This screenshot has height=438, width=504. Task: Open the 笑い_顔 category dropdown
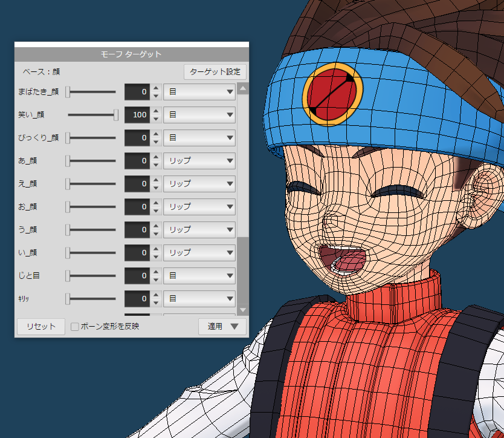pyautogui.click(x=199, y=115)
